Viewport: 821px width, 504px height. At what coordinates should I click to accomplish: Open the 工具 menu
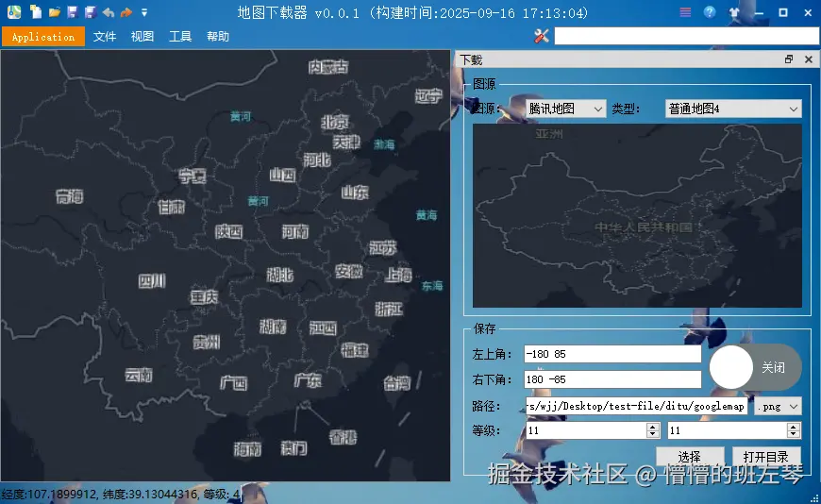(x=180, y=37)
